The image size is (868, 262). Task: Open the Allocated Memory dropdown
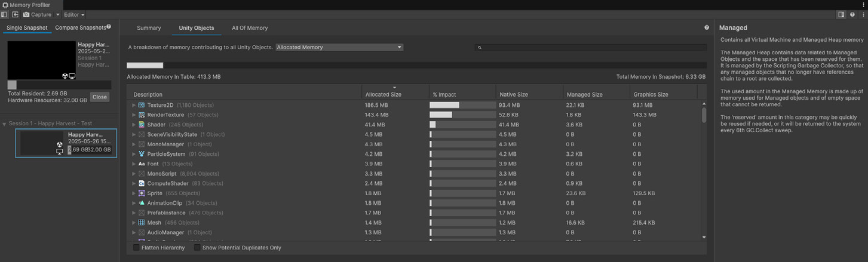339,47
